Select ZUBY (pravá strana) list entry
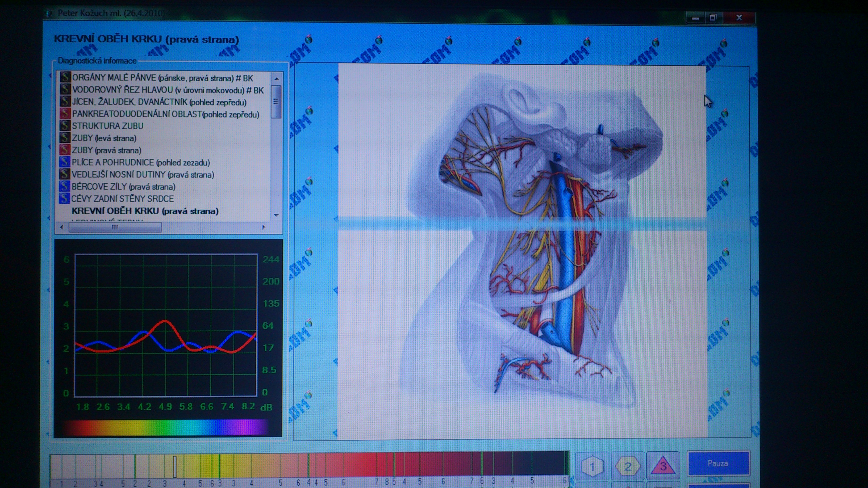This screenshot has width=868, height=488. [106, 150]
